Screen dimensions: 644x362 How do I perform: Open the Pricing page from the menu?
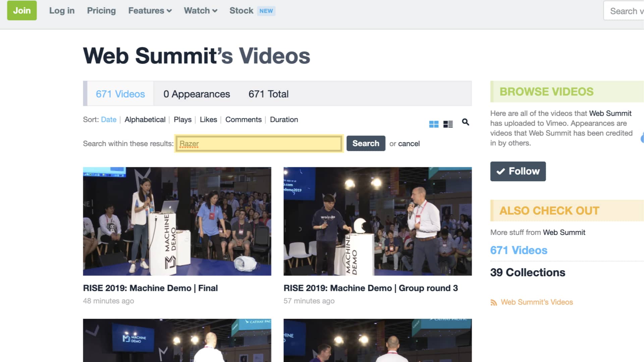(x=101, y=10)
